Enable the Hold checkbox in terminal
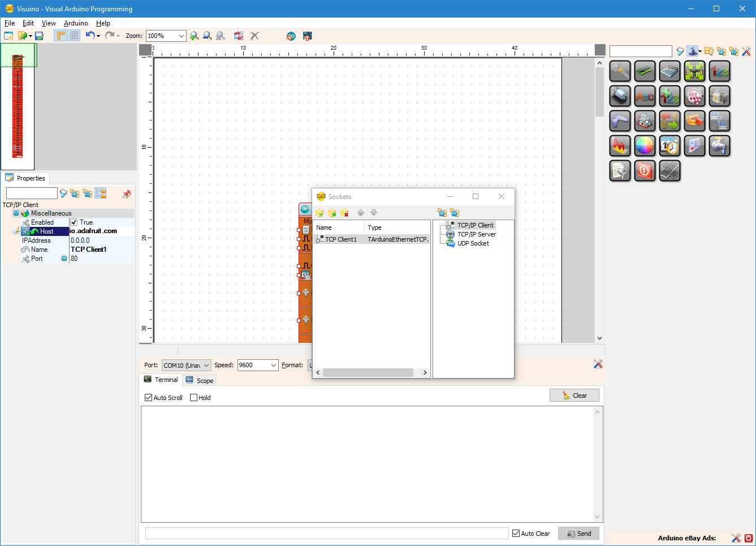The width and height of the screenshot is (756, 546). point(193,397)
